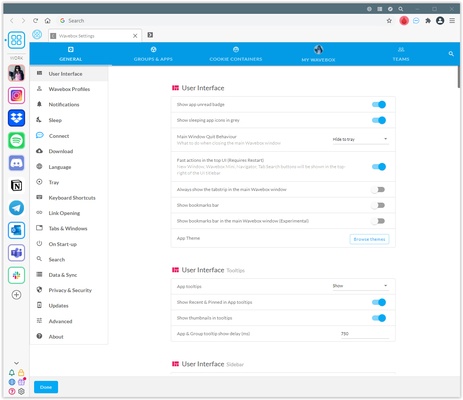
Task: Switch to My Wavebox tab
Action: tap(318, 54)
